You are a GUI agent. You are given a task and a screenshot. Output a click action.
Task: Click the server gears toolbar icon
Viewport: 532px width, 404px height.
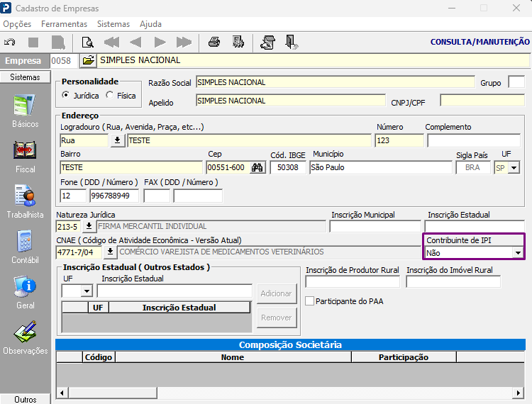(x=238, y=42)
